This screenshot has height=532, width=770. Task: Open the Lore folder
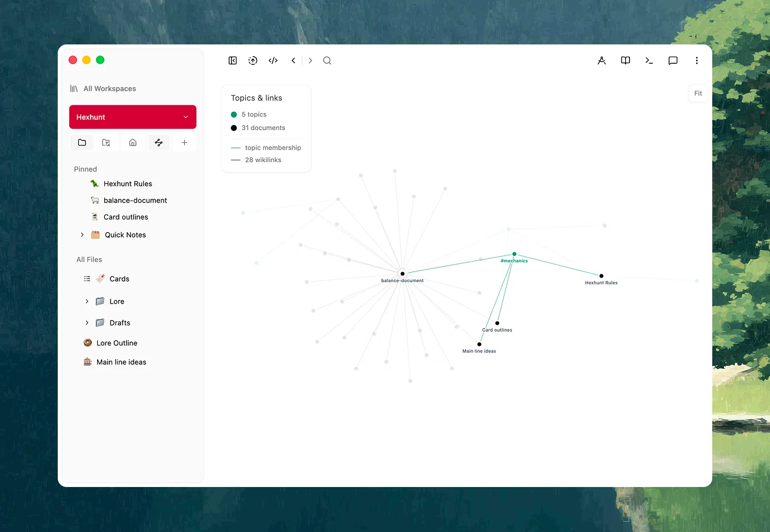click(117, 302)
